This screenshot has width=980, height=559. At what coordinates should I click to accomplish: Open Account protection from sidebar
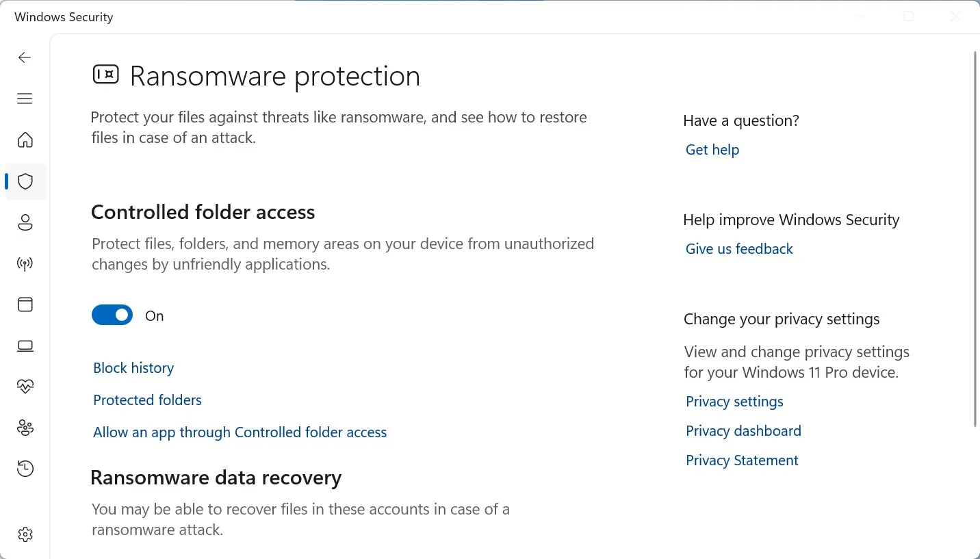coord(25,222)
